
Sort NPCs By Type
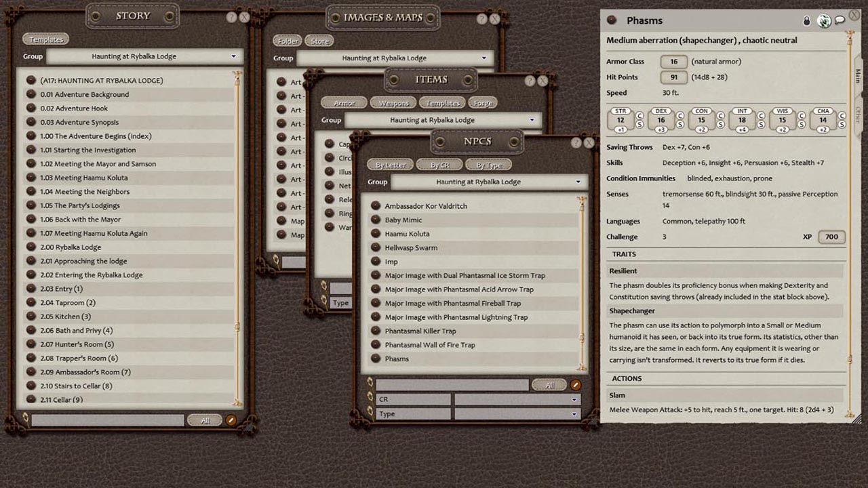click(x=489, y=164)
